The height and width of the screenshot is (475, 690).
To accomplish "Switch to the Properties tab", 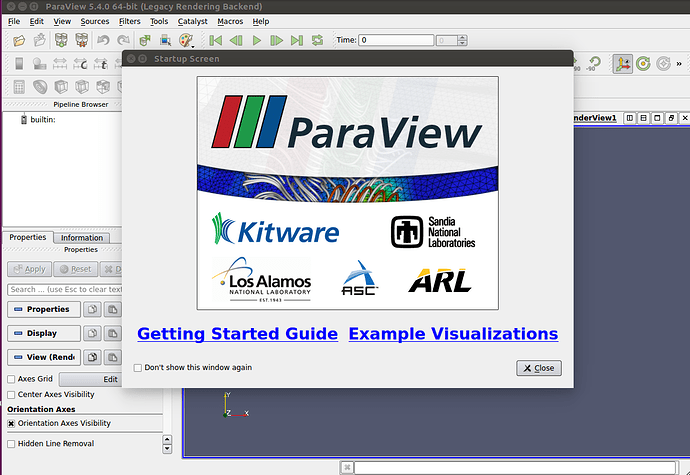I will tap(28, 237).
